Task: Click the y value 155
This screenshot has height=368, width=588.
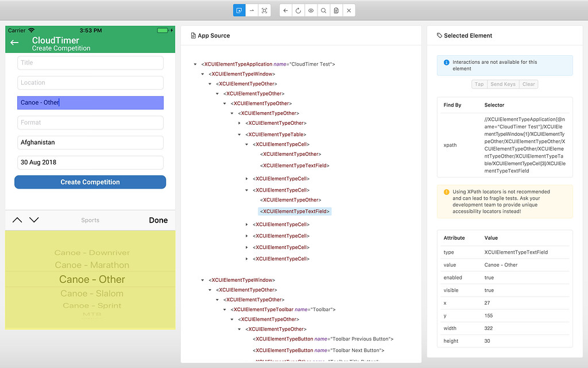Action: 488,316
